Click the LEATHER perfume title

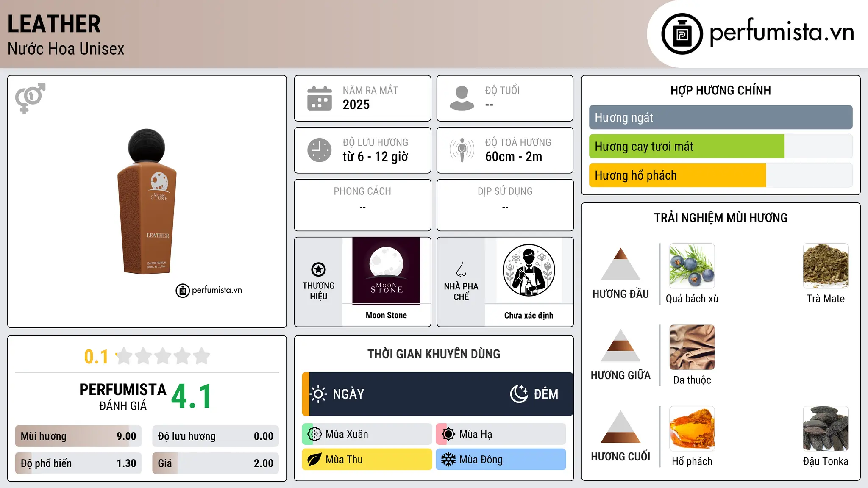click(54, 24)
